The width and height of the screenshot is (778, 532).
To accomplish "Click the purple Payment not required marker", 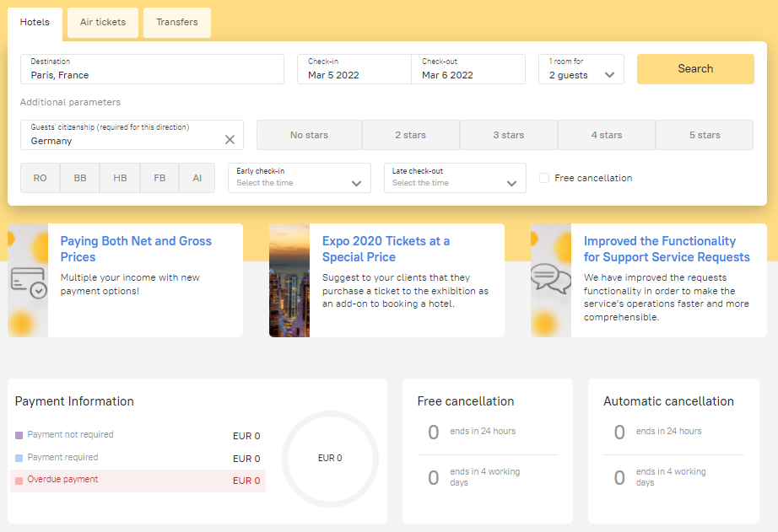I will 19,436.
